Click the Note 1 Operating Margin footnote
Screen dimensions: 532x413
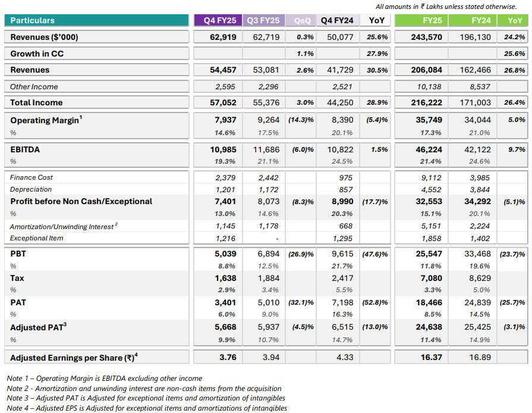[x=105, y=378]
